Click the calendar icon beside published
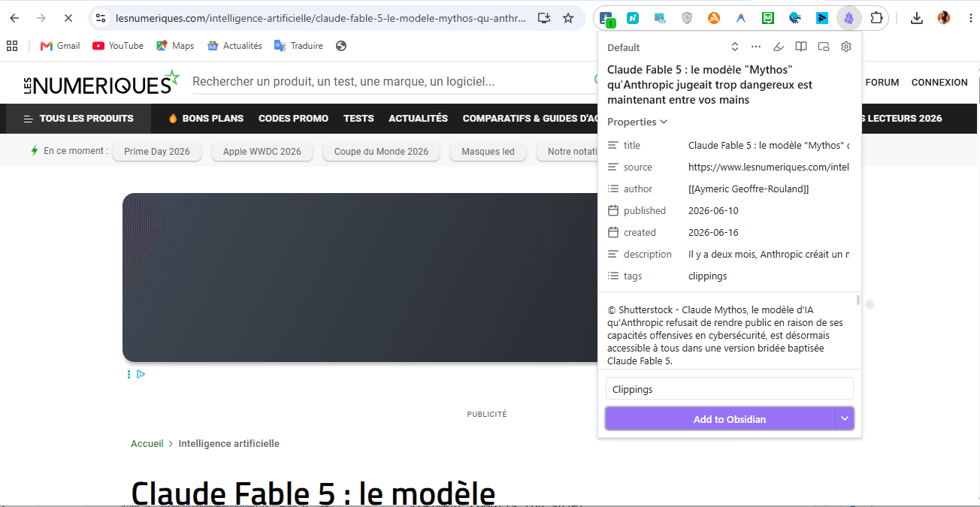This screenshot has height=507, width=980. pos(613,210)
